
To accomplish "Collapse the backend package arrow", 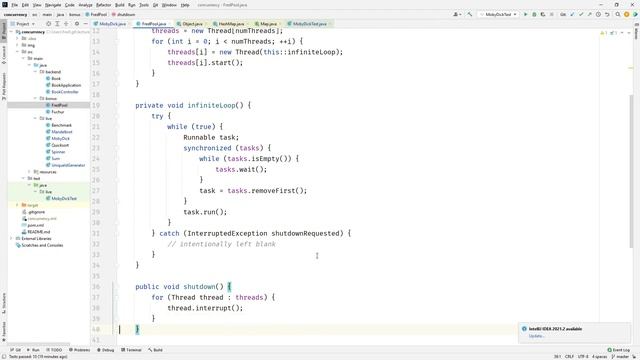I will [36, 72].
